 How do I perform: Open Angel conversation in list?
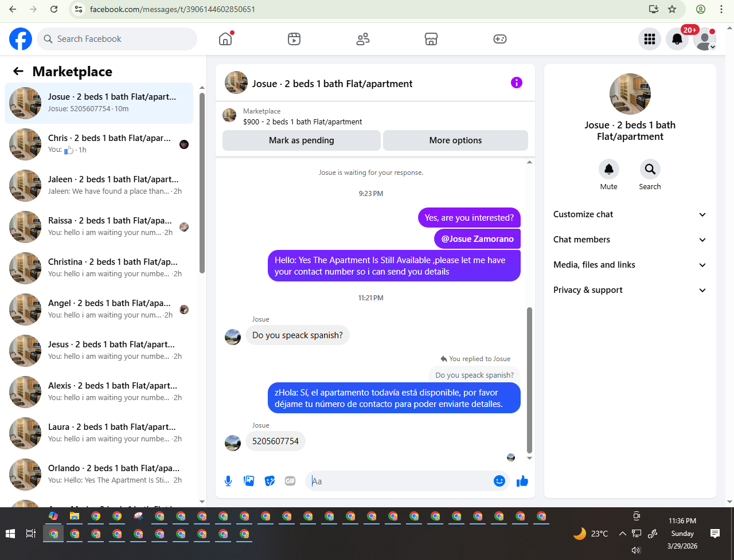(99, 309)
